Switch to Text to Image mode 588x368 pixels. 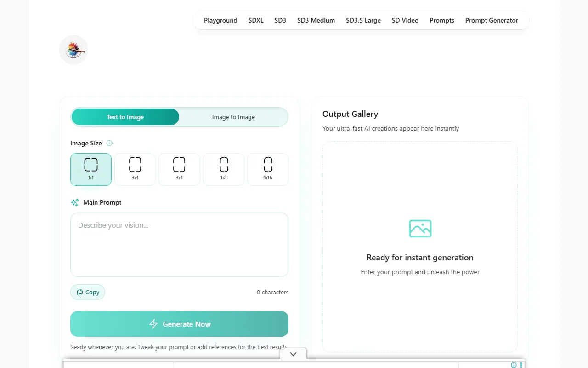125,117
